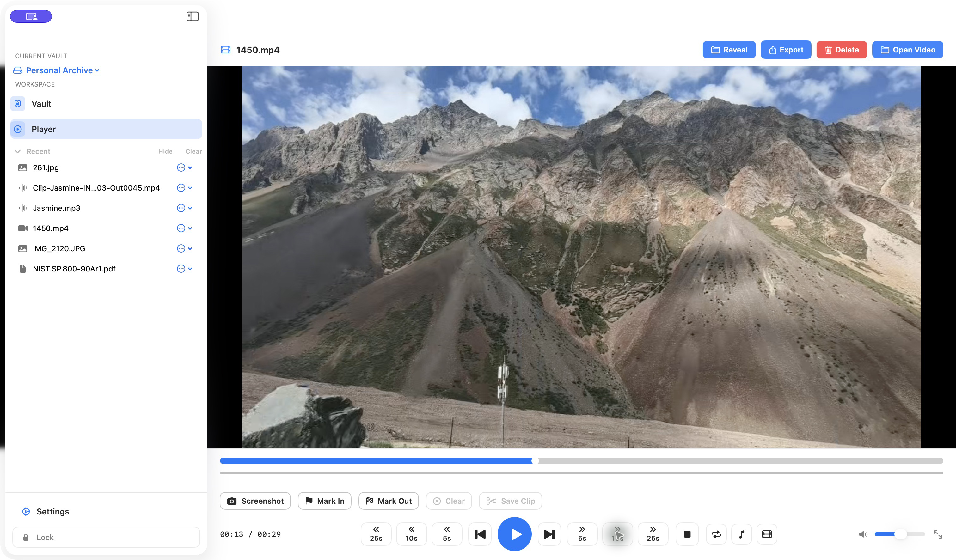Click the Player play-circle icon
This screenshot has height=560, width=956.
(18, 129)
